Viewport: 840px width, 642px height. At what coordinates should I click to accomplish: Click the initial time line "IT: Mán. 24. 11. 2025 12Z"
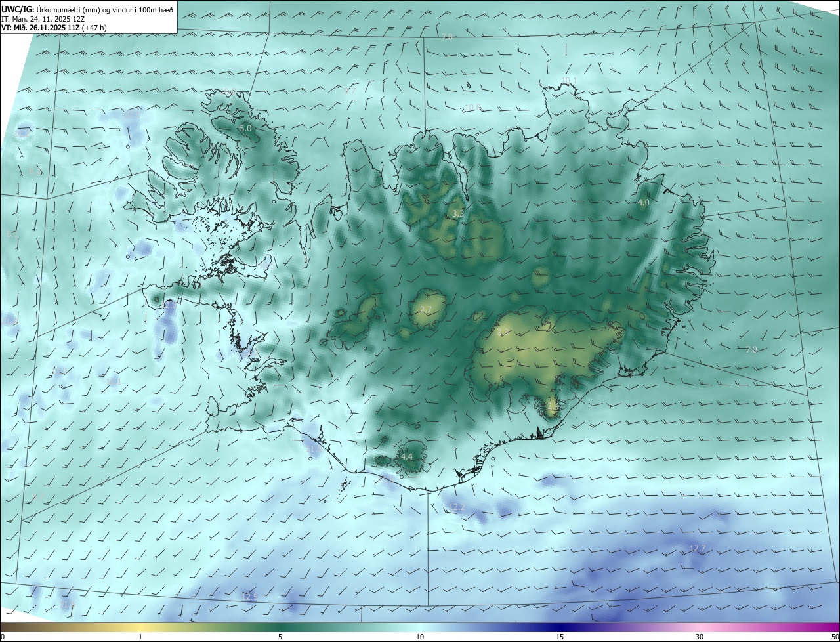43,18
